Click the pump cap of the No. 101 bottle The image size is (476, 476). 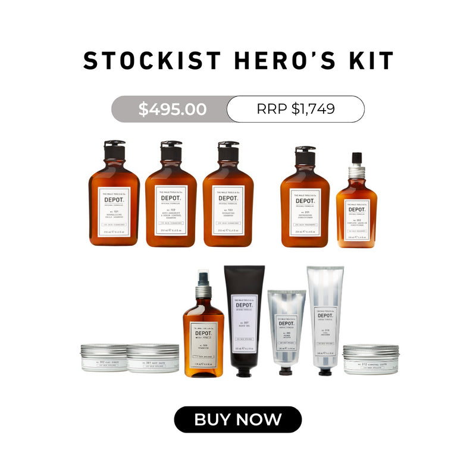click(x=114, y=150)
